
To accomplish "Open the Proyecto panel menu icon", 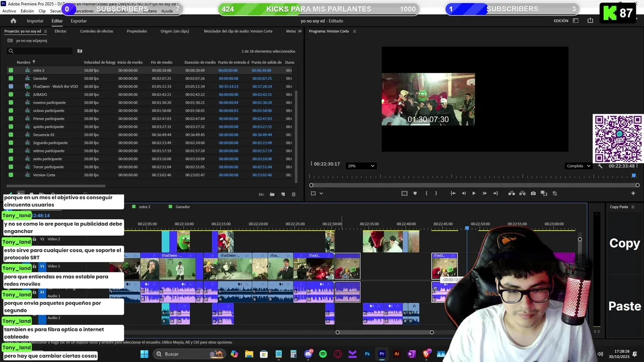I will click(x=46, y=31).
